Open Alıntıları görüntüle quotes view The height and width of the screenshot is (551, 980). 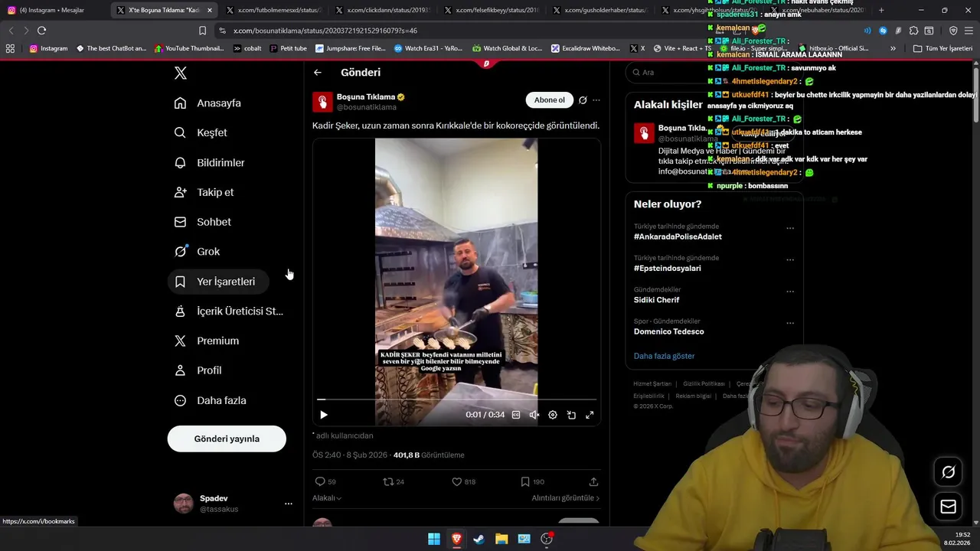point(566,498)
